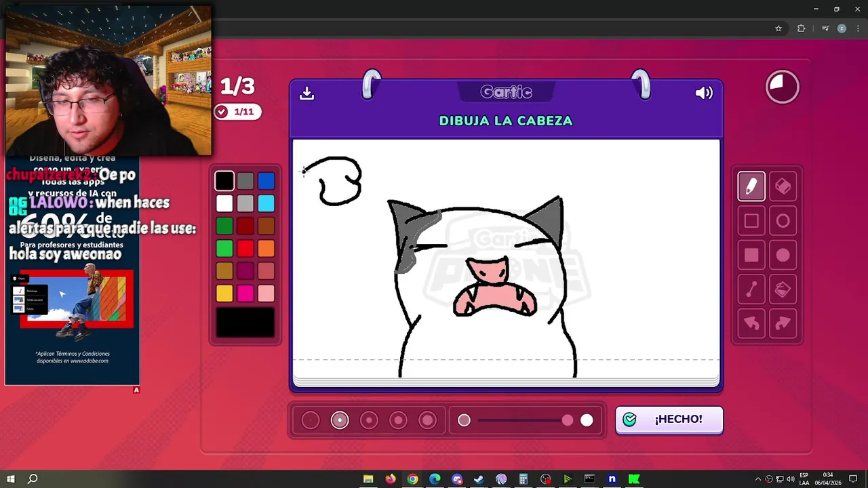
Task: Click the ¡HECHO! done button
Action: (x=669, y=420)
